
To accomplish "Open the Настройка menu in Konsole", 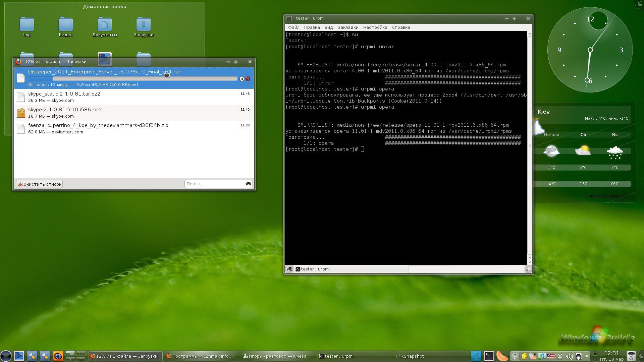I will click(x=375, y=27).
